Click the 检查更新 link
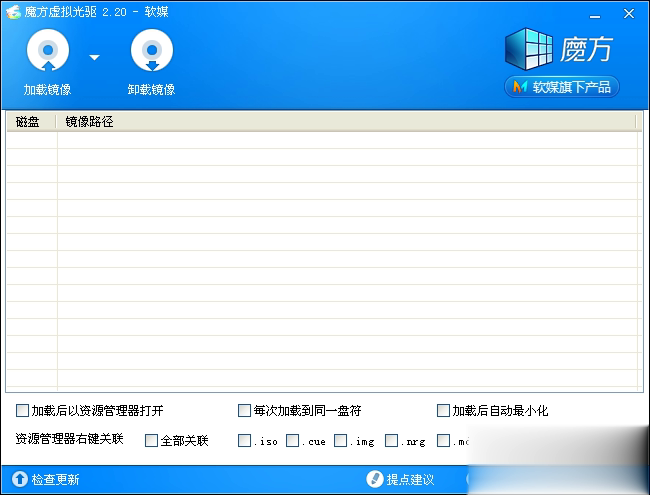Screen dimensions: 650x496 pos(46,479)
